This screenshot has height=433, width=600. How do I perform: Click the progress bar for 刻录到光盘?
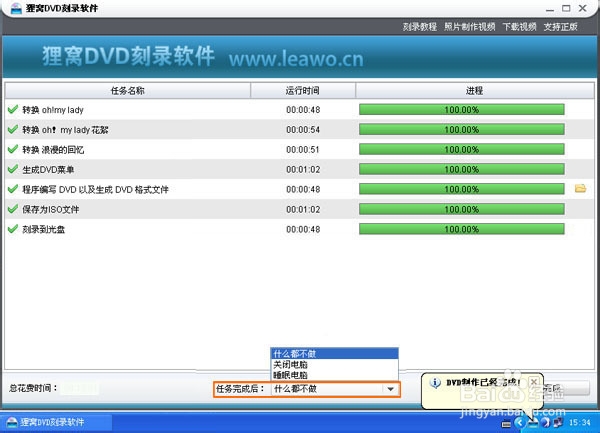tap(461, 229)
